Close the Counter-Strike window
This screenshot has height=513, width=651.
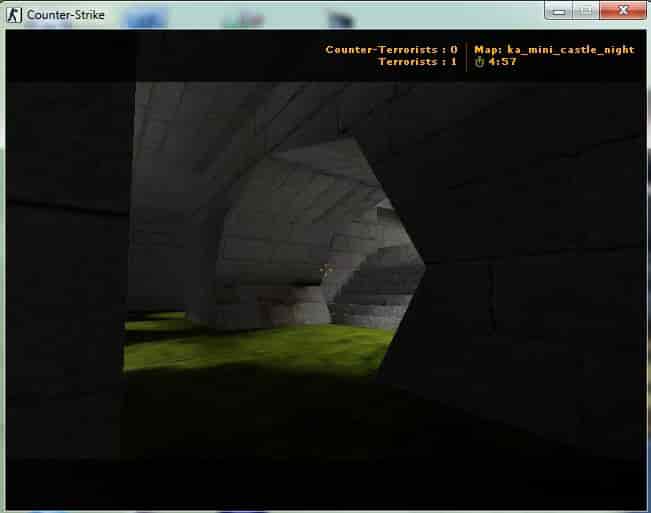(623, 10)
